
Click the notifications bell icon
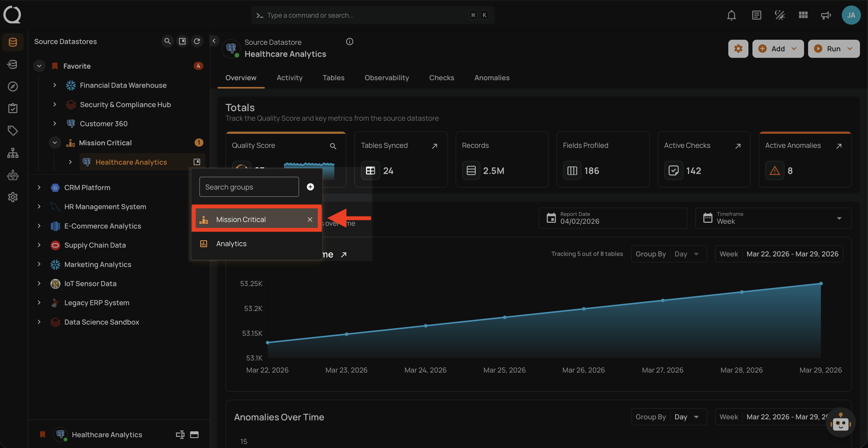tap(731, 15)
